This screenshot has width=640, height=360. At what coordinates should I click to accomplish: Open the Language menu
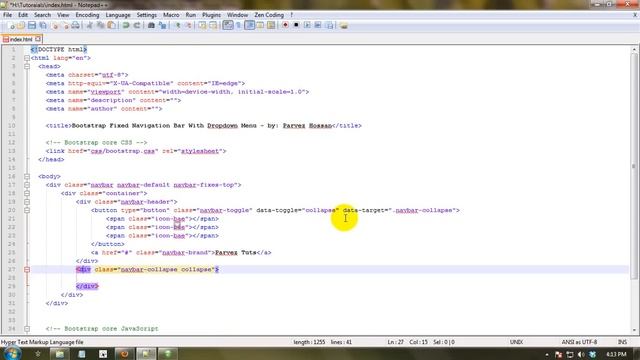118,15
